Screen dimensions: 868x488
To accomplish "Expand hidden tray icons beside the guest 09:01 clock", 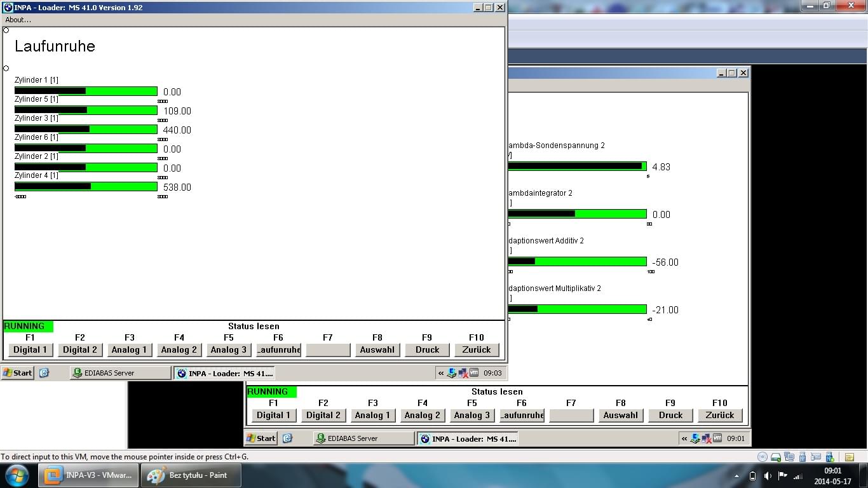I will tap(684, 438).
